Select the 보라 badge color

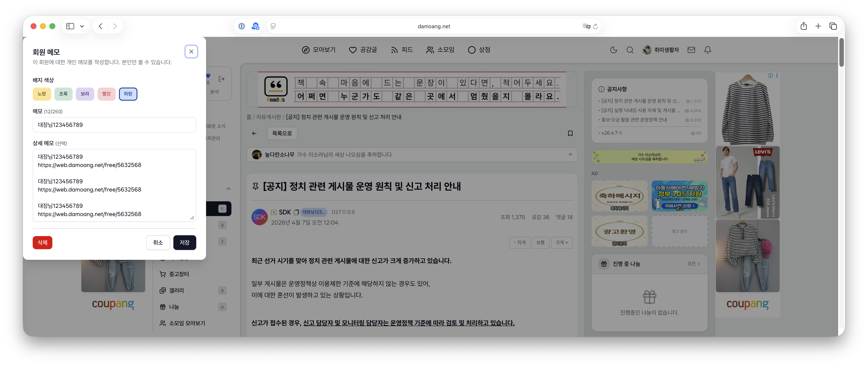[x=85, y=94]
